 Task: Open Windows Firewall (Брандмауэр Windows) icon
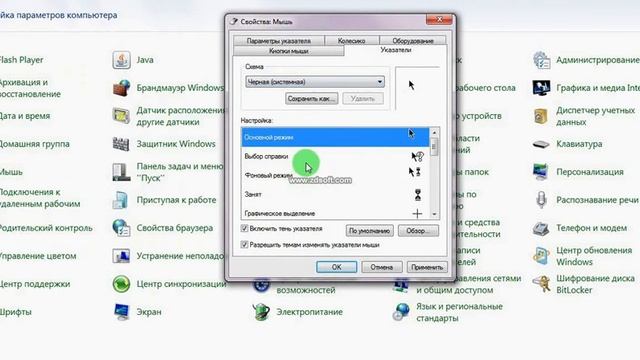click(121, 88)
